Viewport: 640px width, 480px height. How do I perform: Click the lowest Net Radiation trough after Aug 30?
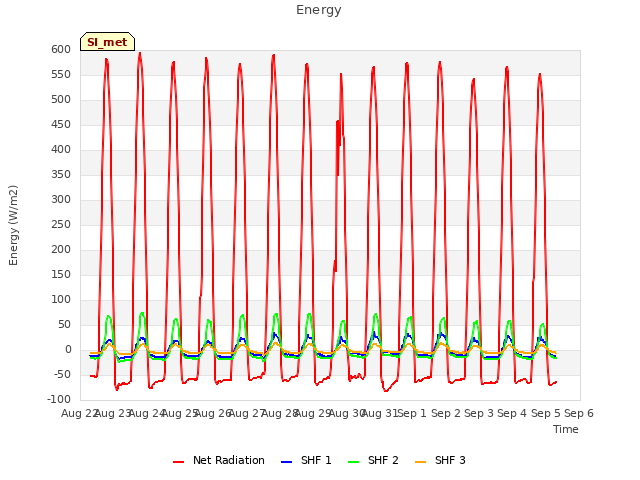pos(386,391)
